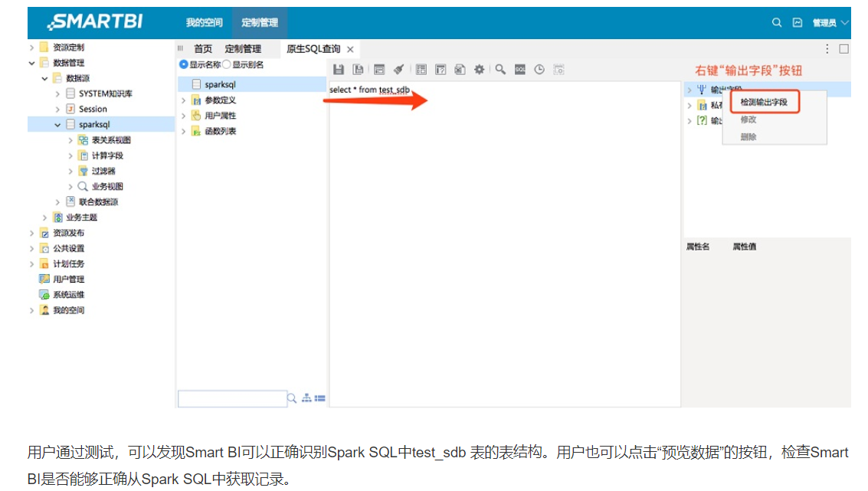This screenshot has width=868, height=491.
Task: Click the tree hierarchy view icon at bottom
Action: [306, 398]
